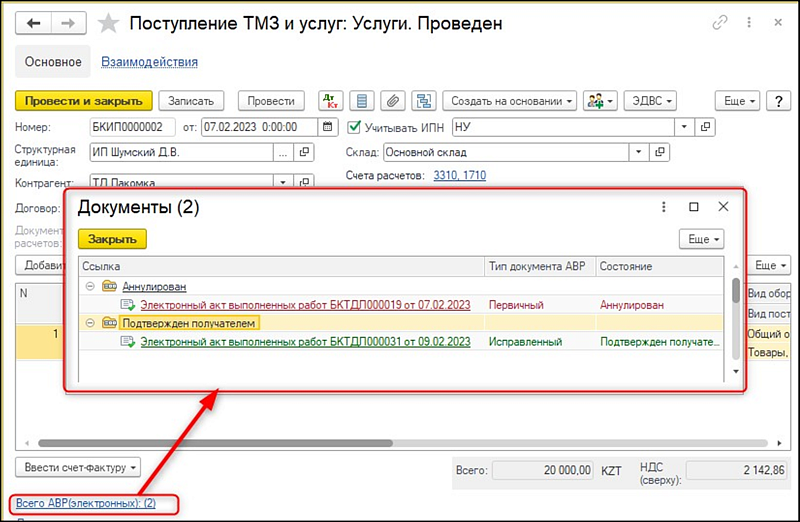Switch to the Взаимодействия tab
Image resolution: width=800 pixels, height=522 pixels.
[149, 62]
